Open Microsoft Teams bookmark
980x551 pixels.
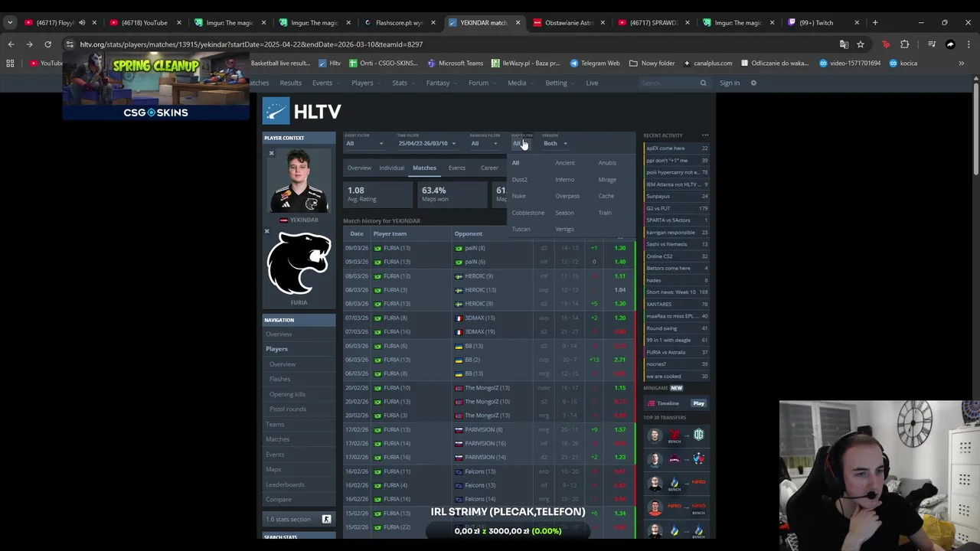pyautogui.click(x=454, y=63)
